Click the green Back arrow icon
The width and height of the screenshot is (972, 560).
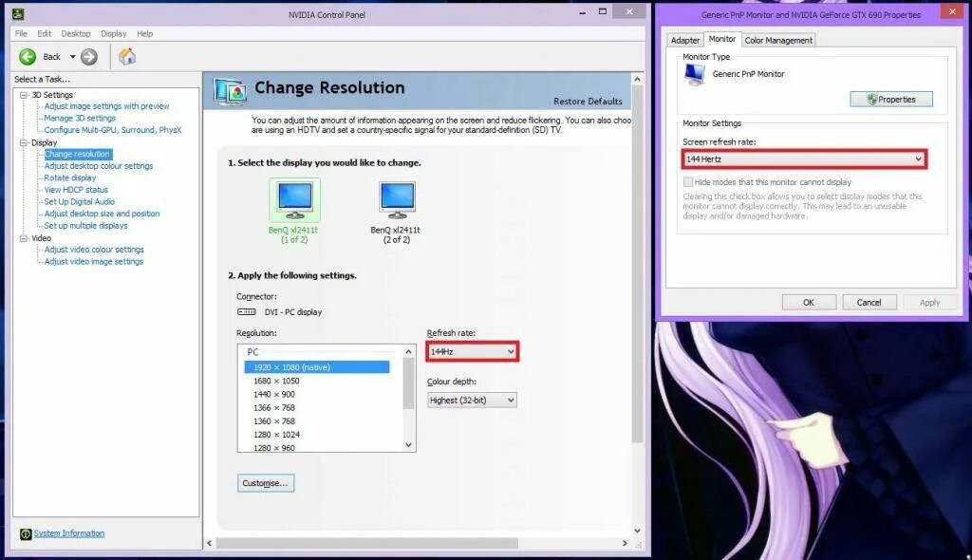point(28,57)
